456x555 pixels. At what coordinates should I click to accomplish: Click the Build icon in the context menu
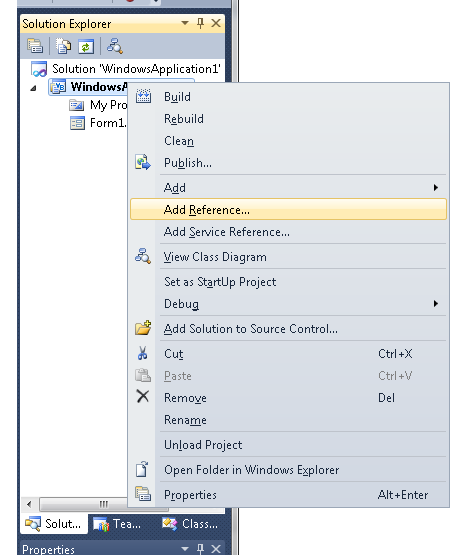click(143, 96)
